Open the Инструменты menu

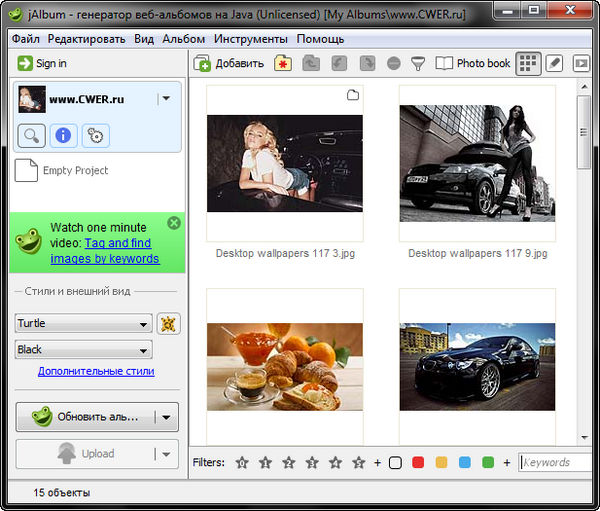click(x=251, y=39)
